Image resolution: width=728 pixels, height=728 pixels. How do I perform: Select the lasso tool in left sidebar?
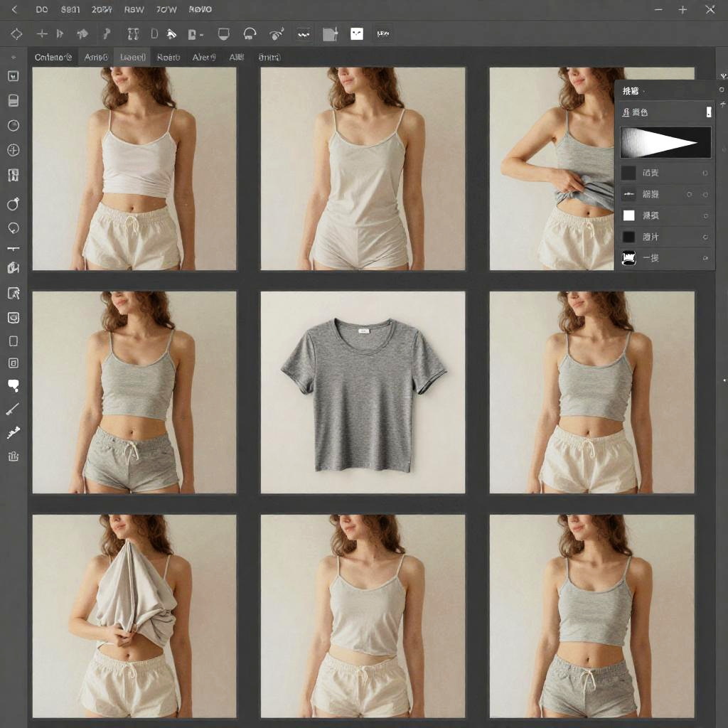(13, 228)
